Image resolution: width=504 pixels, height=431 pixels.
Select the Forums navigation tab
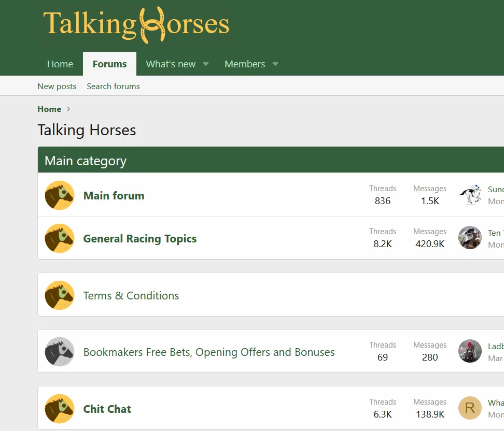(x=109, y=64)
